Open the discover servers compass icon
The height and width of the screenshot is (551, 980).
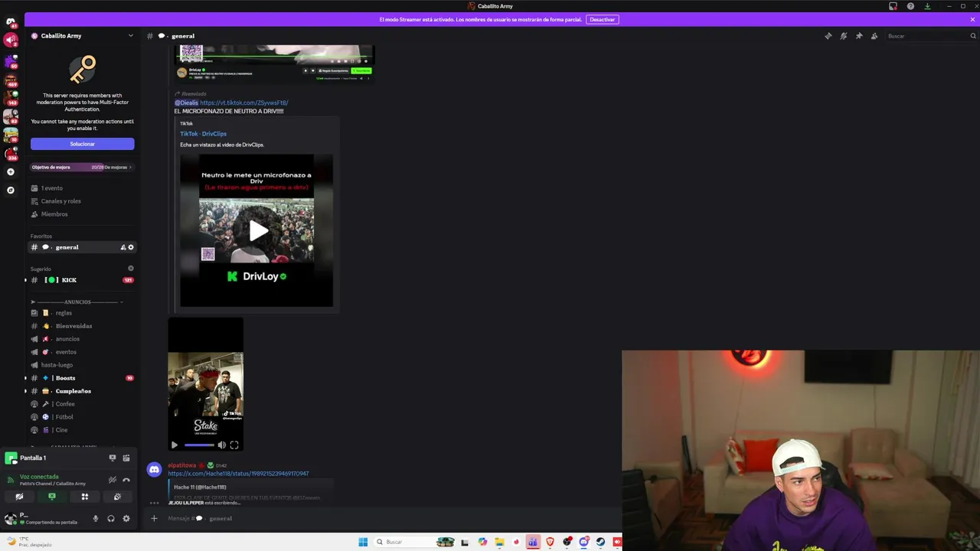(x=11, y=190)
